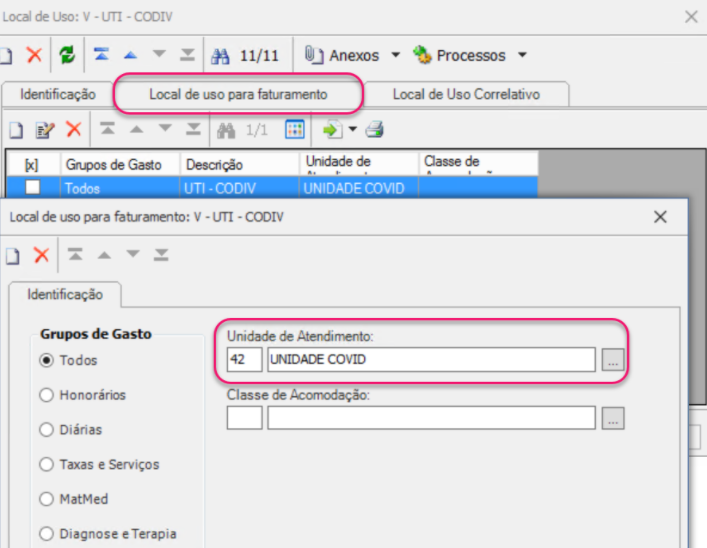This screenshot has width=707, height=548.
Task: Click red delete X in faturamento dialog
Action: [41, 255]
